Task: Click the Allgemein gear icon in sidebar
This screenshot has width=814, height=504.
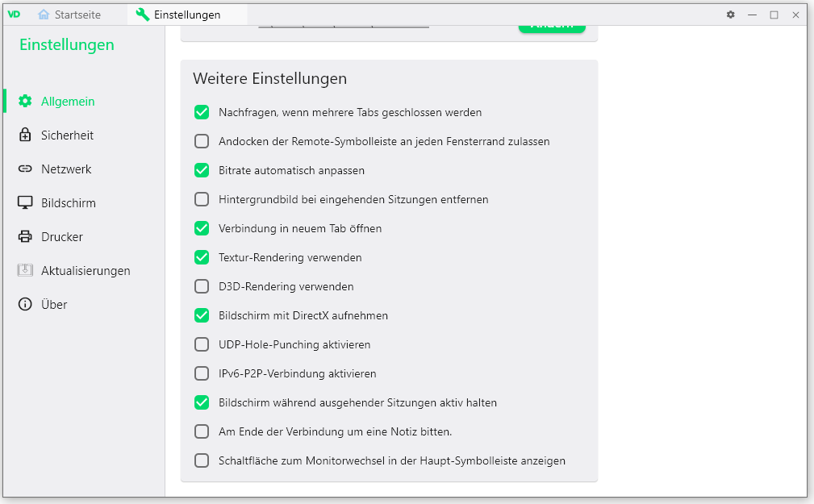Action: [25, 102]
